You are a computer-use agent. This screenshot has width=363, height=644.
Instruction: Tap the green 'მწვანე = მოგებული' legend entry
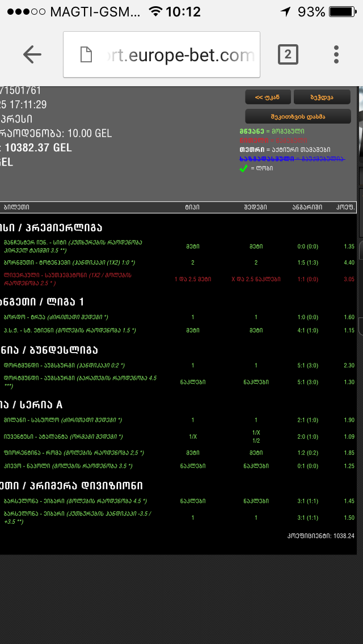pos(272,131)
